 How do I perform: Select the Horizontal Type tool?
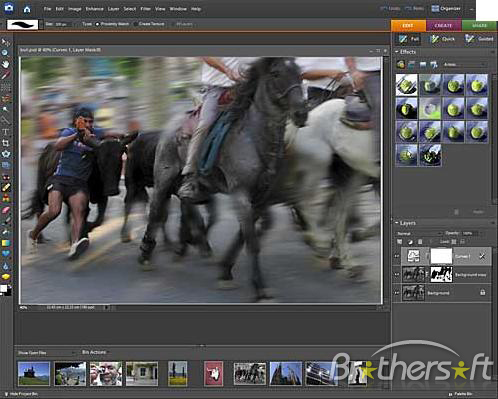(x=6, y=132)
